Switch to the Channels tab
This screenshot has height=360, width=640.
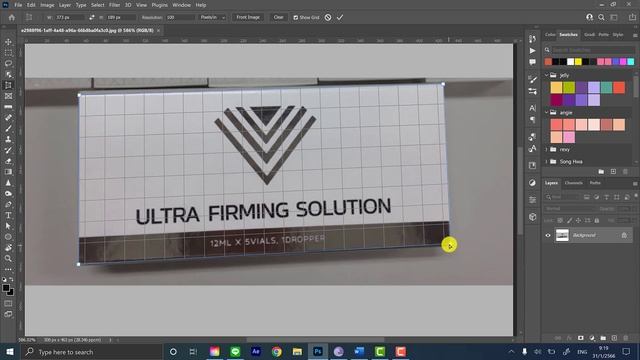click(573, 183)
